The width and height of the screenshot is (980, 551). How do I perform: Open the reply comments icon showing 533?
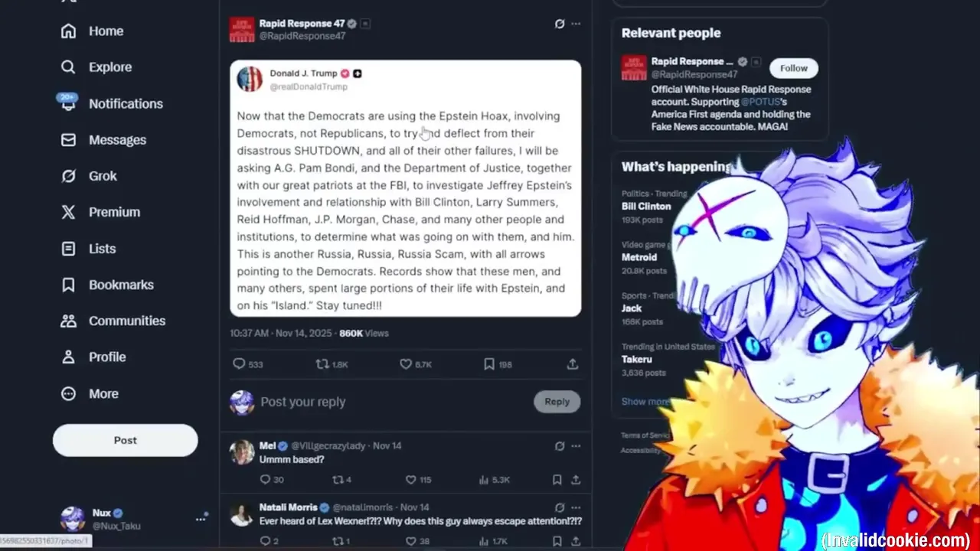(x=239, y=364)
